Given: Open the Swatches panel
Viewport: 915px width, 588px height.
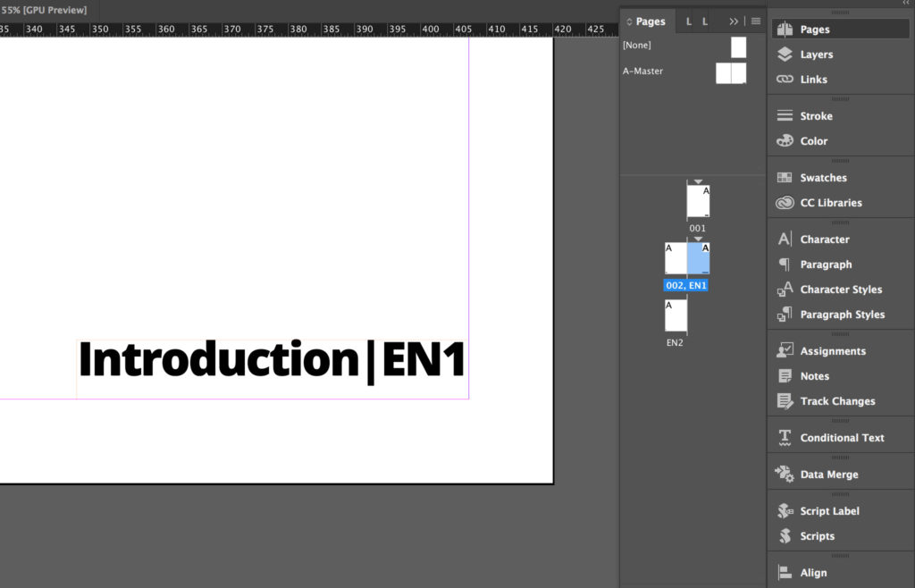Looking at the screenshot, I should (823, 177).
